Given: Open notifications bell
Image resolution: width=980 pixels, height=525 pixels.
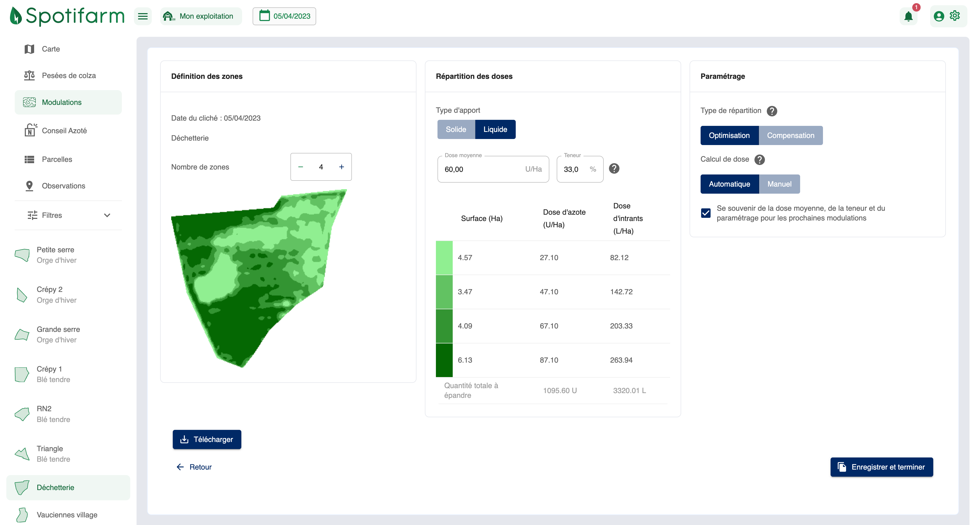Looking at the screenshot, I should (x=909, y=16).
